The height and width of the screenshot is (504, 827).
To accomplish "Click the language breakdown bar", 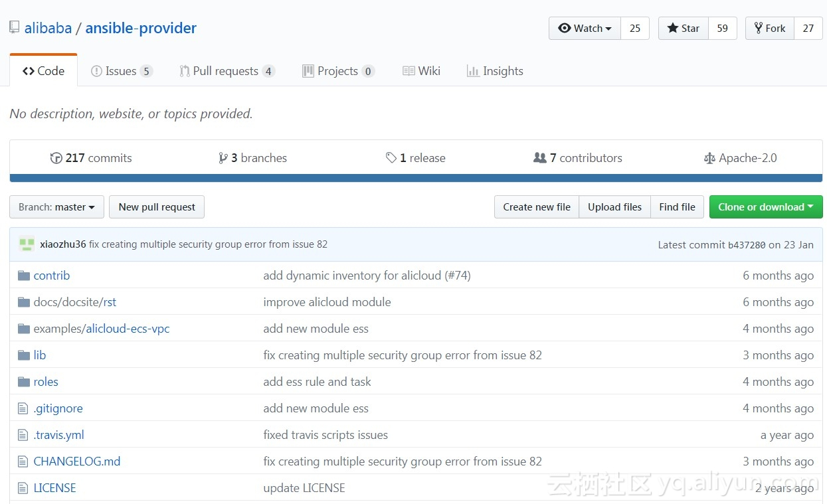I will [x=416, y=178].
